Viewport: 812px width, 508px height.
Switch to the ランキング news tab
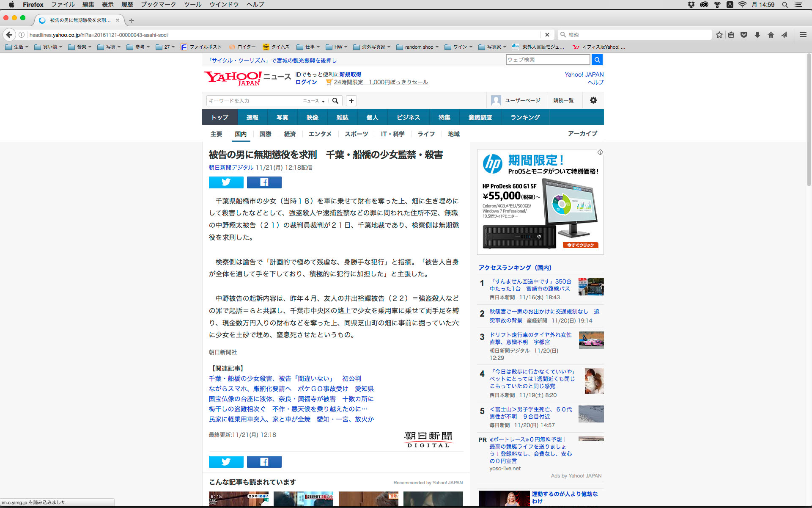[x=525, y=117]
